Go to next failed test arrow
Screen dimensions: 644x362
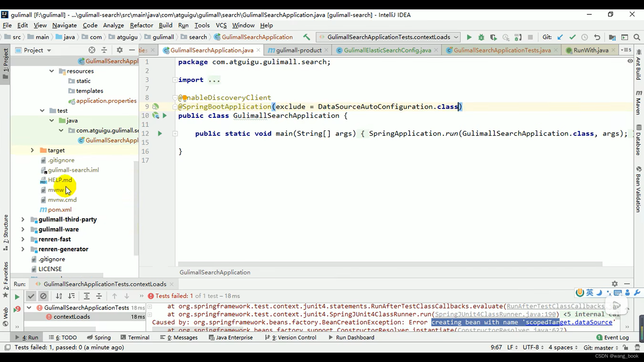pyautogui.click(x=127, y=296)
